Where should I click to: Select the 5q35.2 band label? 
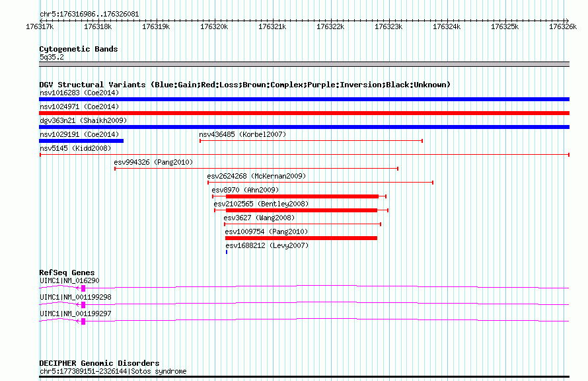coord(52,57)
